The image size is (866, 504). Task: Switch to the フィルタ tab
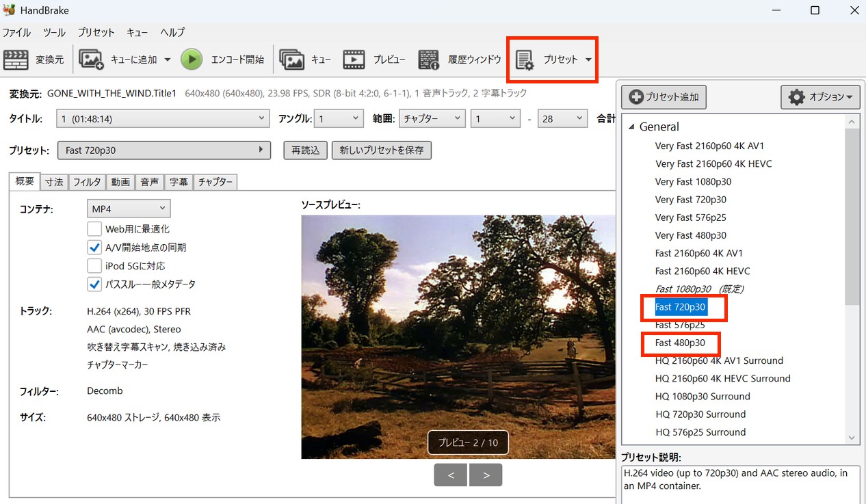[x=87, y=182]
